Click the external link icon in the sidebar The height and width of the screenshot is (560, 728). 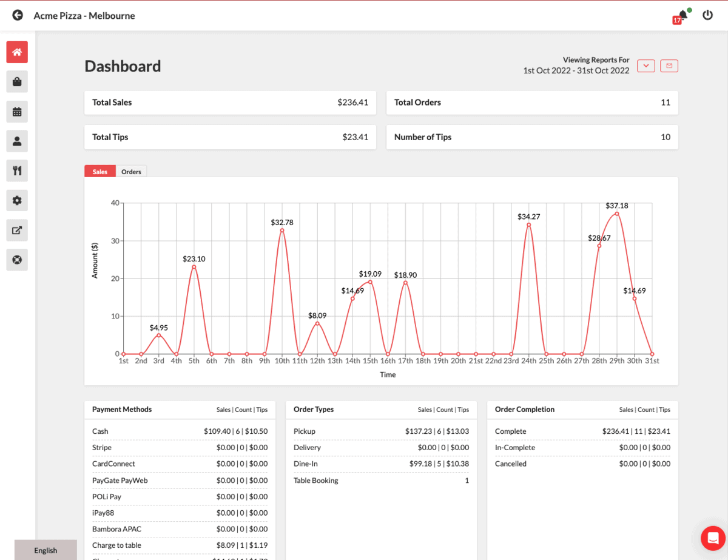16,230
